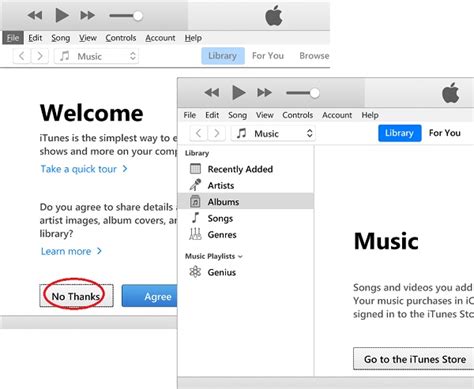Open View menu in back iTunes window
Screen dimensions: 474x389
pyautogui.click(x=88, y=38)
